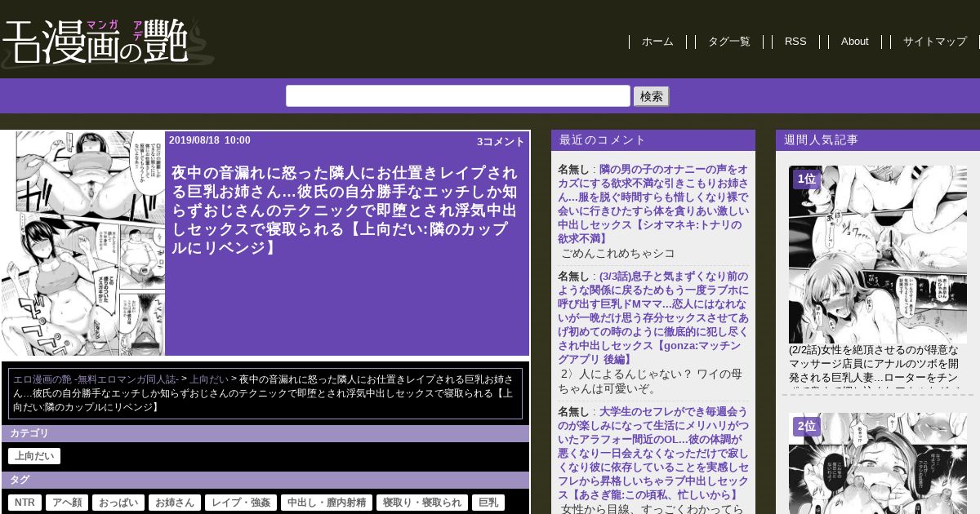Select the おっぱい tag
980x514 pixels.
click(x=118, y=503)
